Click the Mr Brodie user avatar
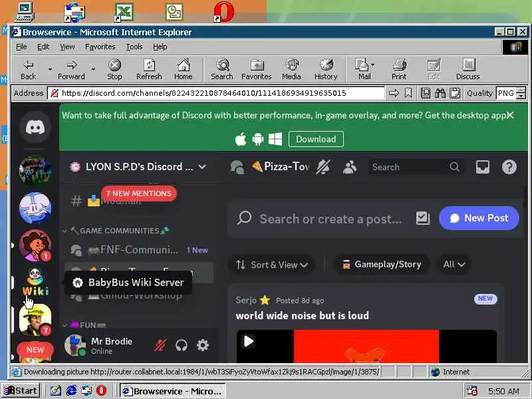Image resolution: width=532 pixels, height=399 pixels. point(75,345)
